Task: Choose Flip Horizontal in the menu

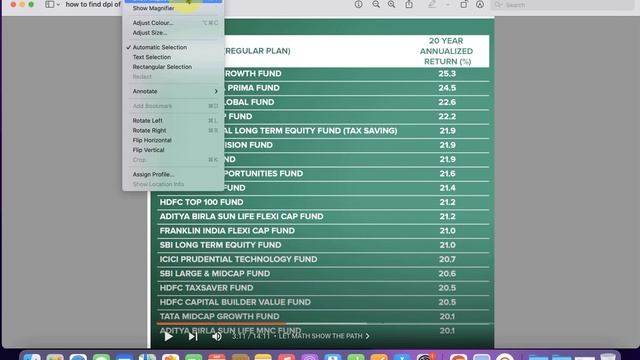Action: pos(173,140)
